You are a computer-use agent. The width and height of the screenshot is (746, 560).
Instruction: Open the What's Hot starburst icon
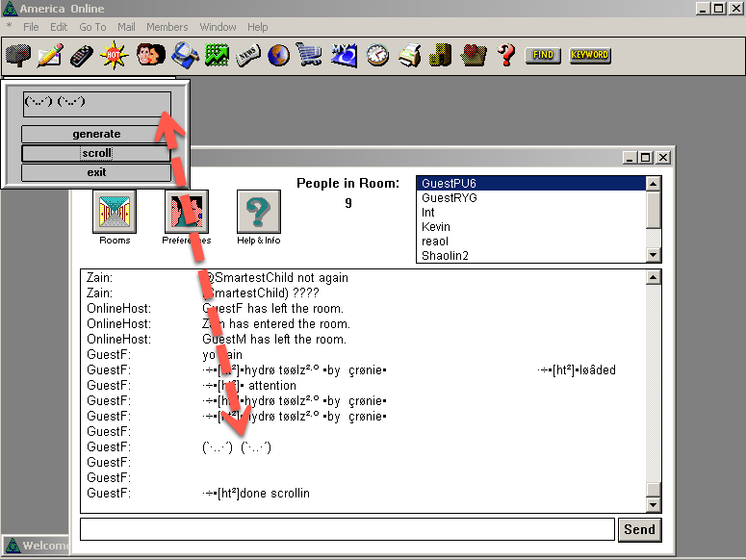pyautogui.click(x=114, y=55)
